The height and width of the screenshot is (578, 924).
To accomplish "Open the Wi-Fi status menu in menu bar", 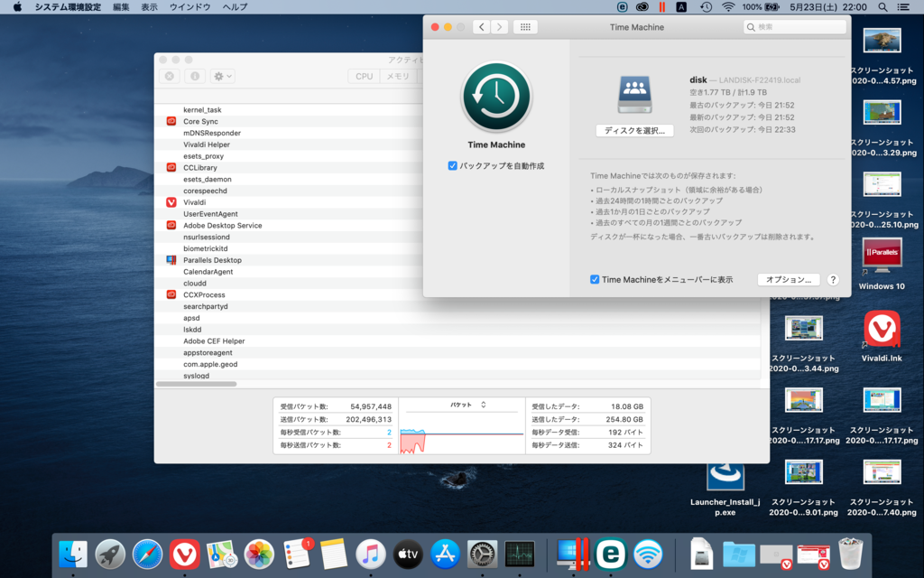I will [728, 7].
